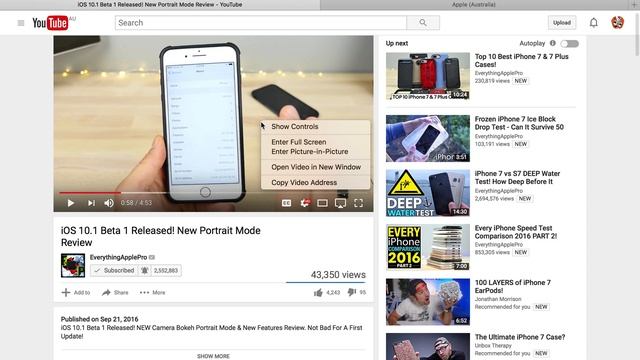This screenshot has height=360, width=640.
Task: Open EverythingApplePro channel name link
Action: click(118, 257)
